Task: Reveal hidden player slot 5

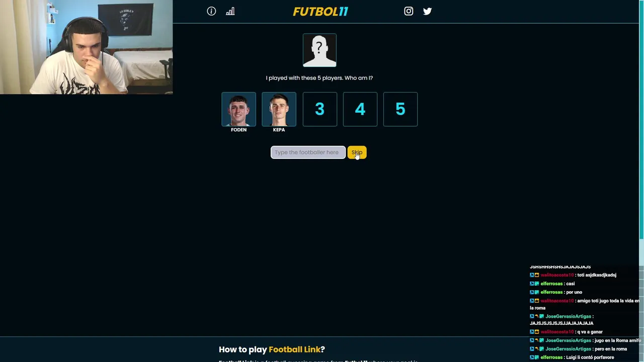Action: pyautogui.click(x=400, y=109)
